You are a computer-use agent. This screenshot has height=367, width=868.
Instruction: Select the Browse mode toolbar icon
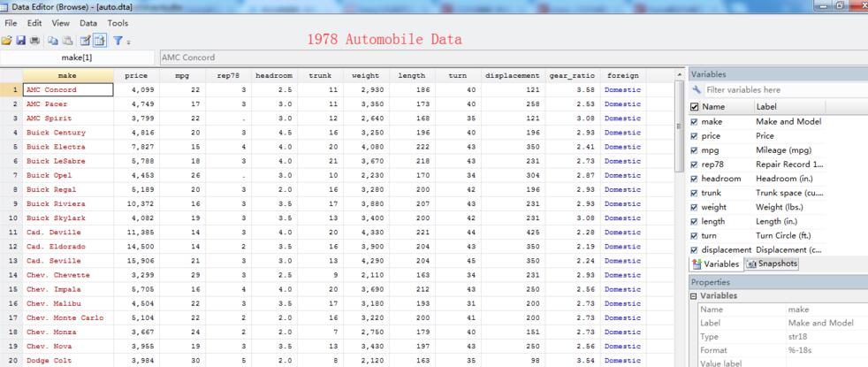[100, 41]
